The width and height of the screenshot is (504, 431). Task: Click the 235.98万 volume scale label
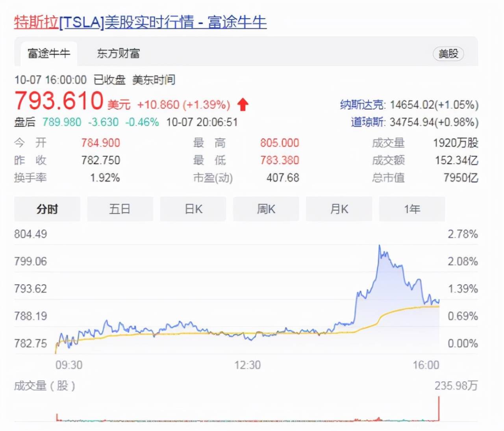(x=456, y=385)
